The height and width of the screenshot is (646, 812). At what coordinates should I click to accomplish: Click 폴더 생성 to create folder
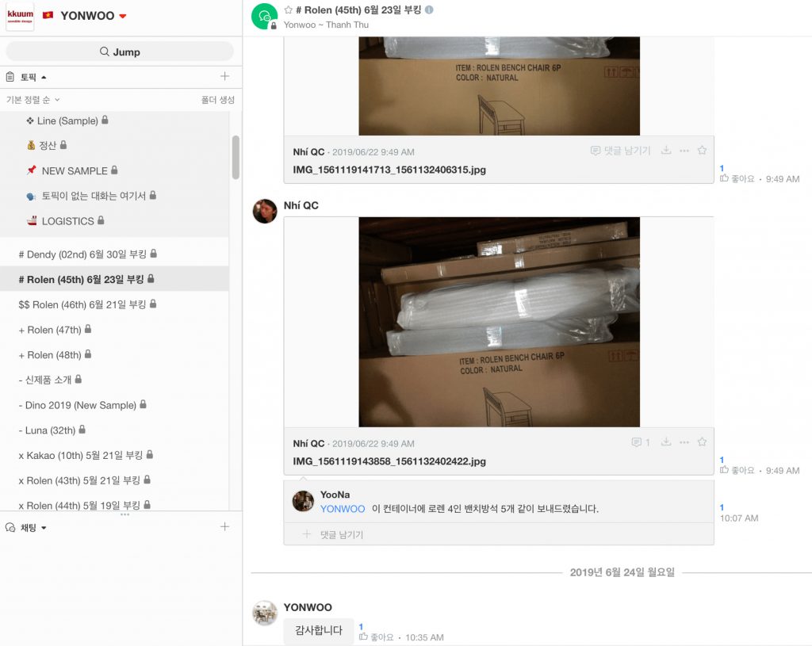(218, 99)
